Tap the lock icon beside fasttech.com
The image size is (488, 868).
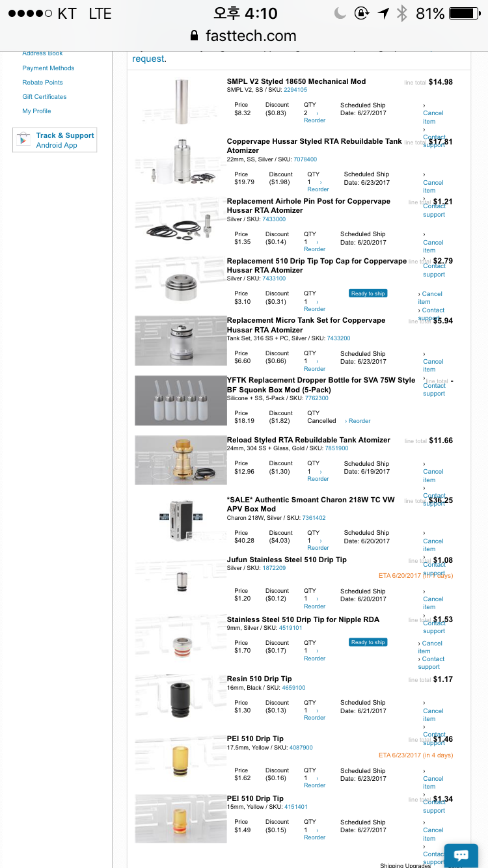click(x=194, y=36)
